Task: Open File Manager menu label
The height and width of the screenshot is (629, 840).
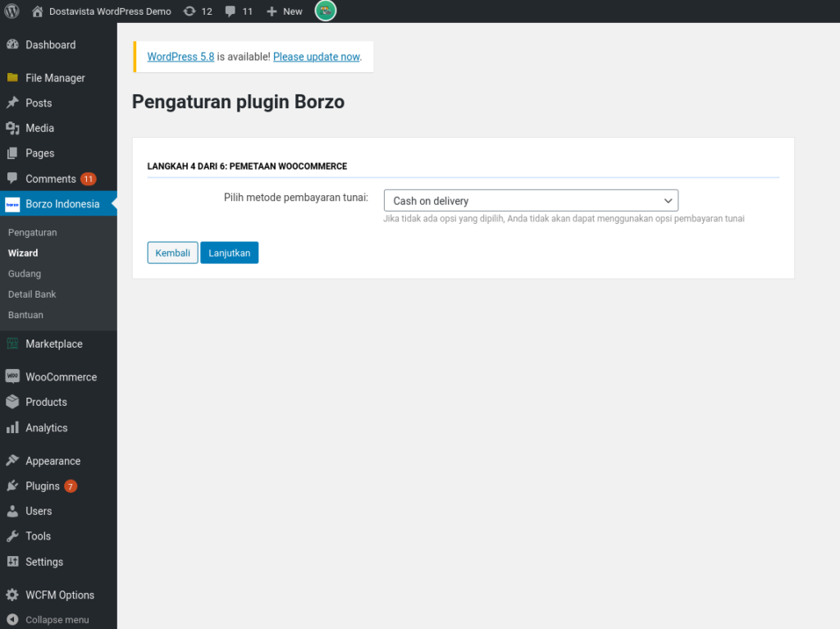Action: pos(55,78)
